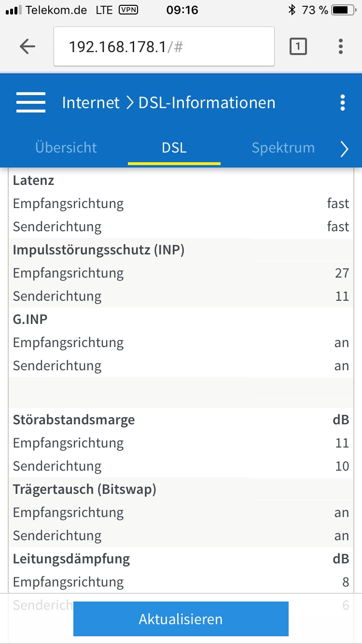Open the three-dot menu in blue header
The image size is (362, 644).
(x=343, y=103)
